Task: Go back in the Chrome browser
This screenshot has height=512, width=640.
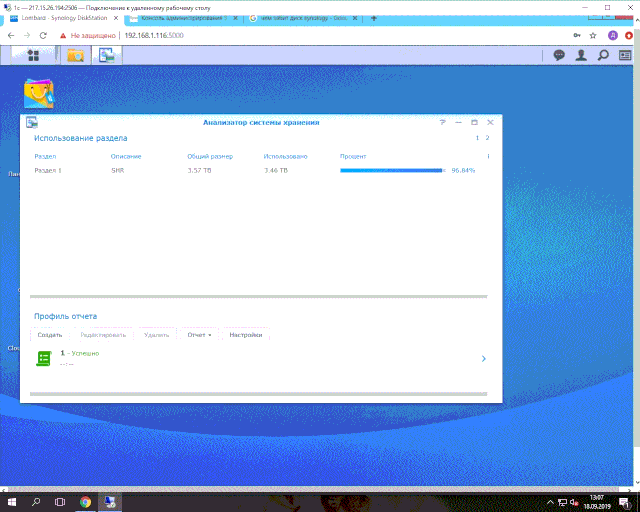Action: pyautogui.click(x=11, y=36)
